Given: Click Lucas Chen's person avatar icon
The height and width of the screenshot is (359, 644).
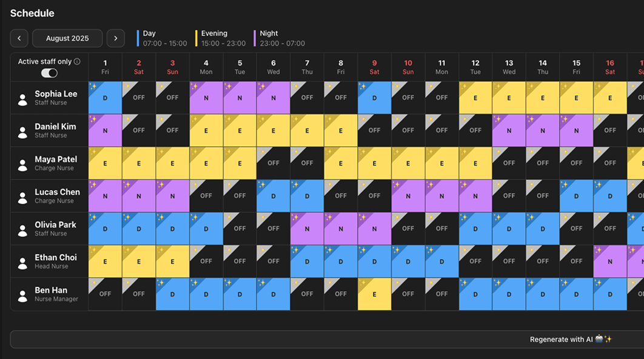Looking at the screenshot, I should (23, 196).
